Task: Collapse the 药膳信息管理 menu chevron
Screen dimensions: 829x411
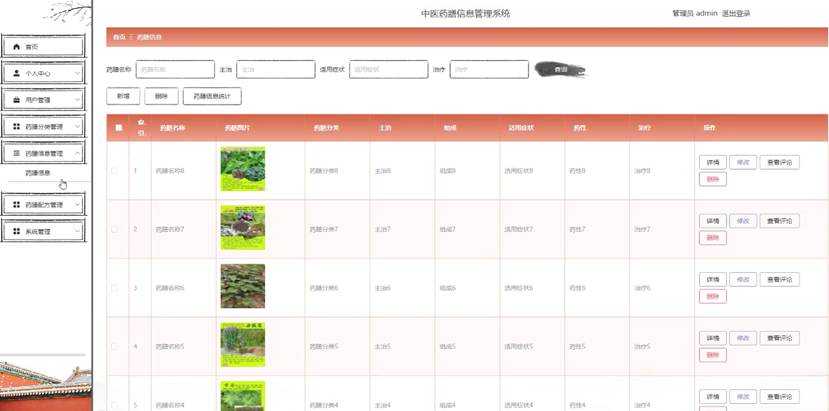Action: 77,153
